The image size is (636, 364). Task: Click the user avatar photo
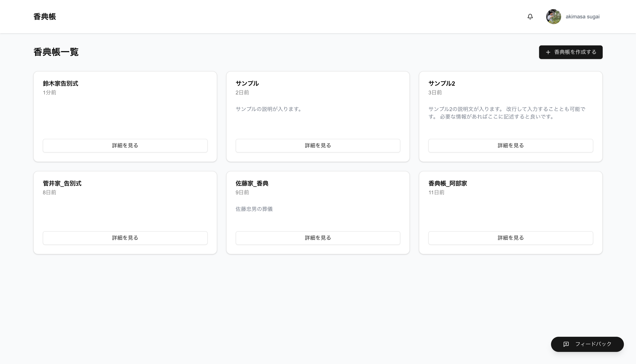(x=553, y=16)
